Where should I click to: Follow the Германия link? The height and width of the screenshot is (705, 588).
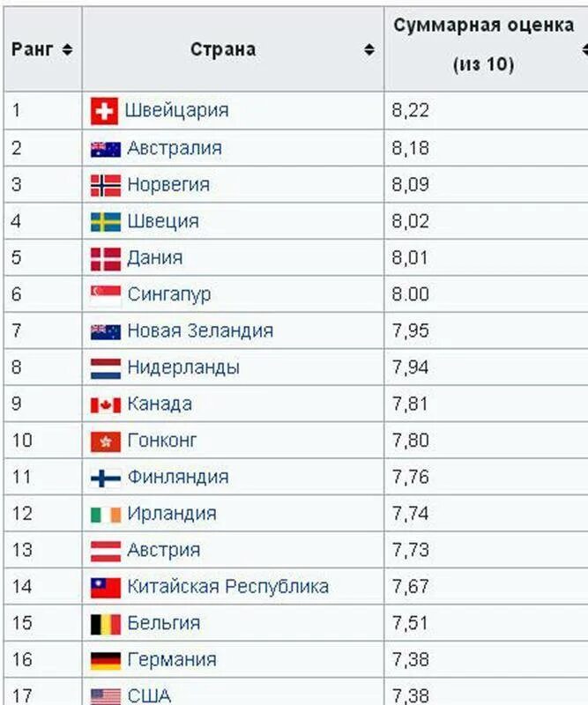172,659
